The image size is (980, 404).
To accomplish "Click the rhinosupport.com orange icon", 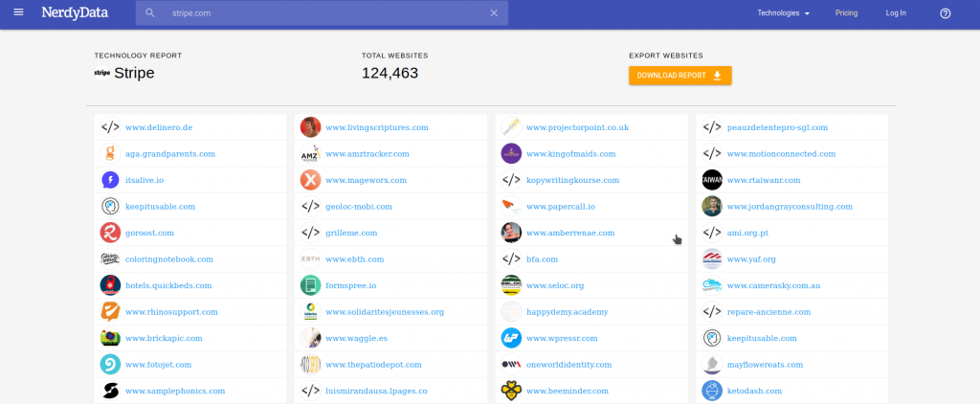I will pos(110,311).
